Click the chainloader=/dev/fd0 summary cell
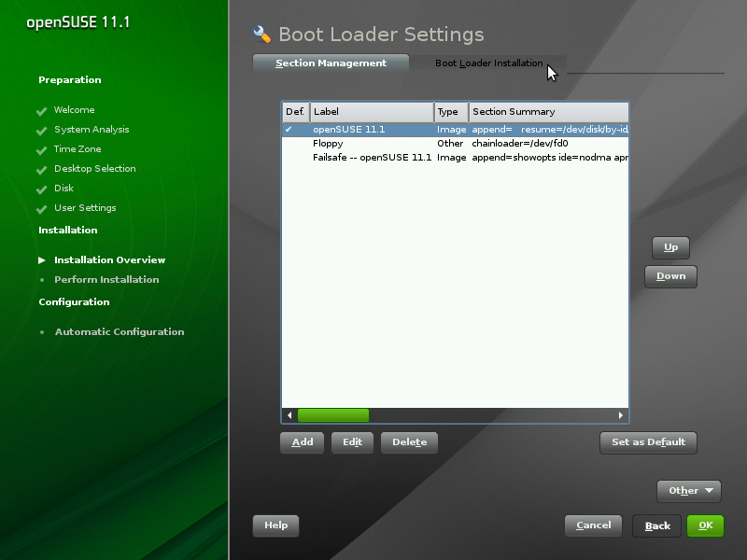The width and height of the screenshot is (747, 560). (520, 144)
